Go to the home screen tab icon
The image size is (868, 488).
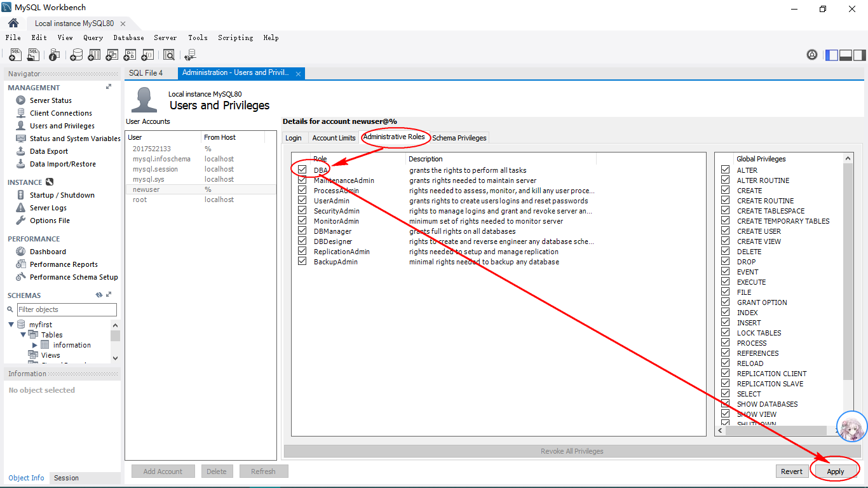pyautogui.click(x=13, y=24)
